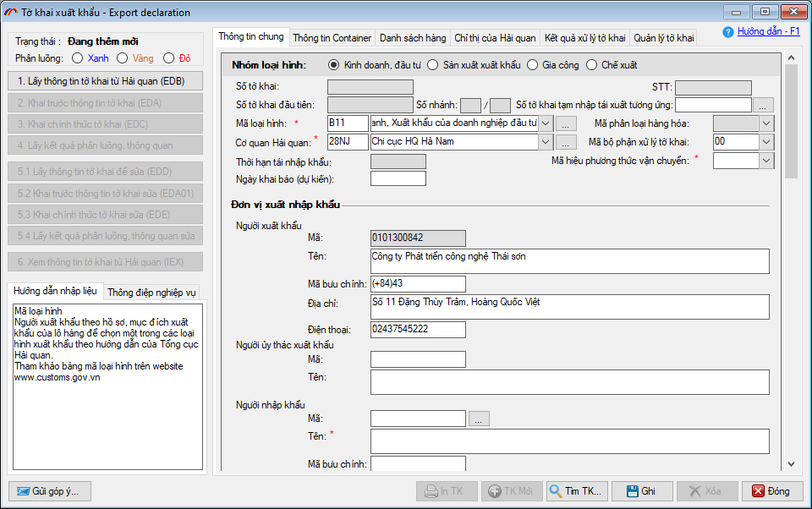Choose the Gia công radio option
This screenshot has height=509, width=812.
coord(532,64)
